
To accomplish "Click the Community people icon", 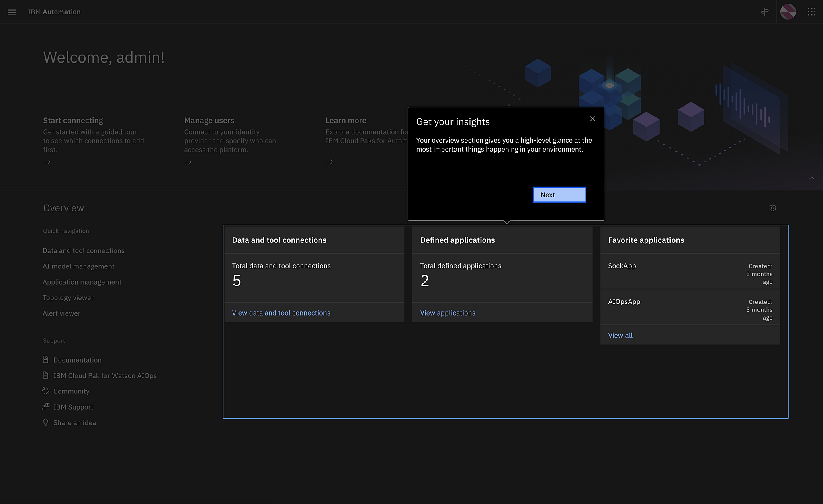I will tap(45, 391).
